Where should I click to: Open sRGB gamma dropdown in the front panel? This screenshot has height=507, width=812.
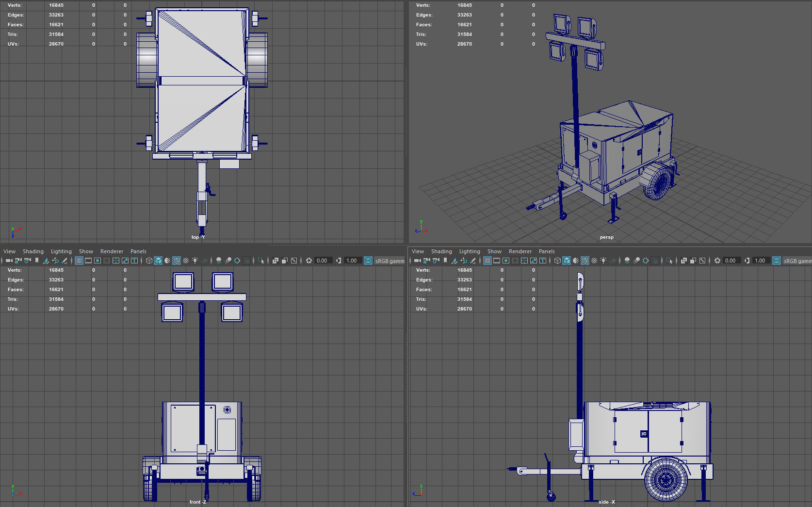pyautogui.click(x=389, y=261)
